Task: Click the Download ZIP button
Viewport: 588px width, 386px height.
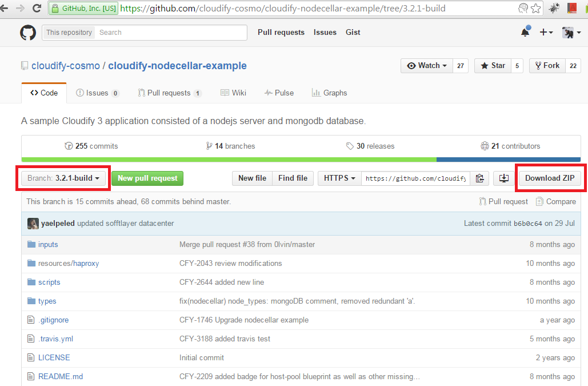Action: pyautogui.click(x=550, y=178)
